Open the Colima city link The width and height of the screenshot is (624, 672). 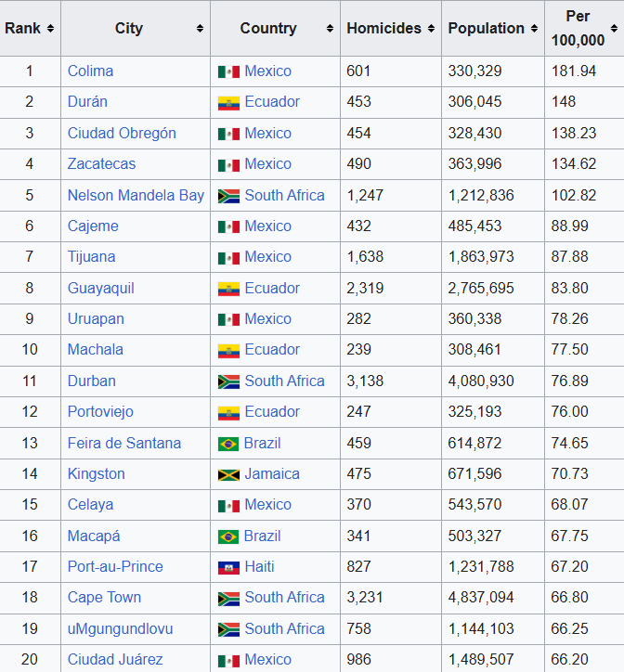coord(90,71)
